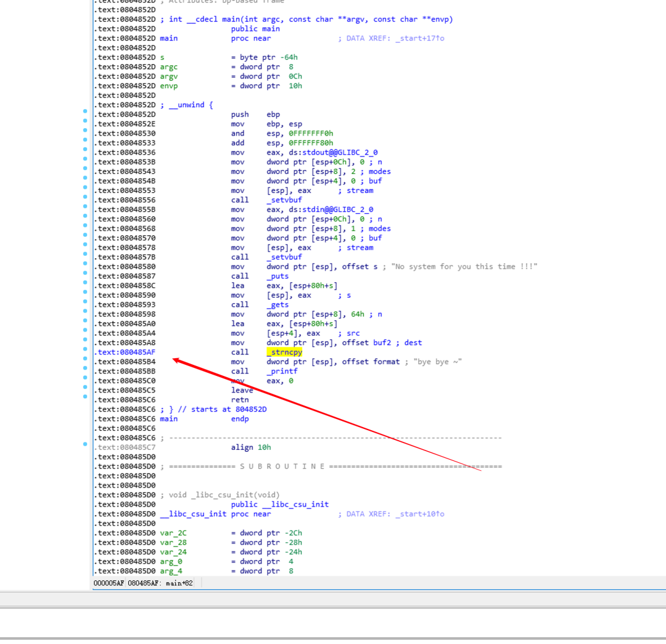Viewport: 666px width, 644px height.
Task: Click 'add esp, 0FFFFFF80h' instruction
Action: (282, 143)
